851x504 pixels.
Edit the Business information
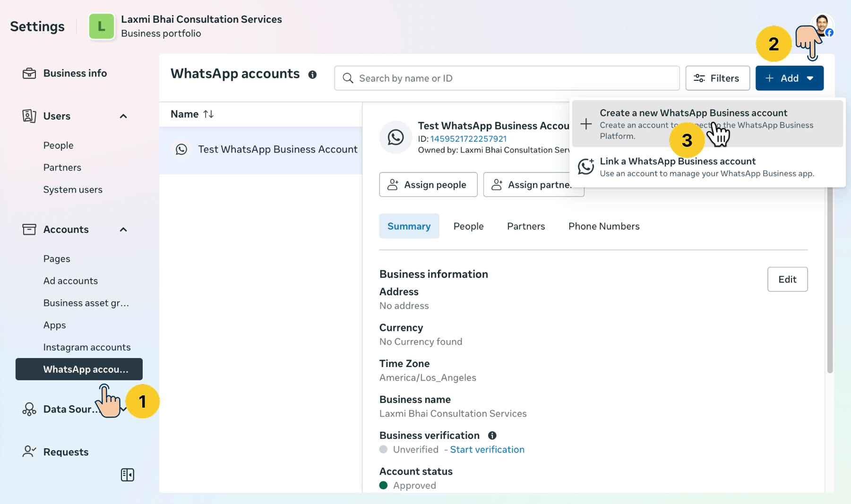click(787, 279)
